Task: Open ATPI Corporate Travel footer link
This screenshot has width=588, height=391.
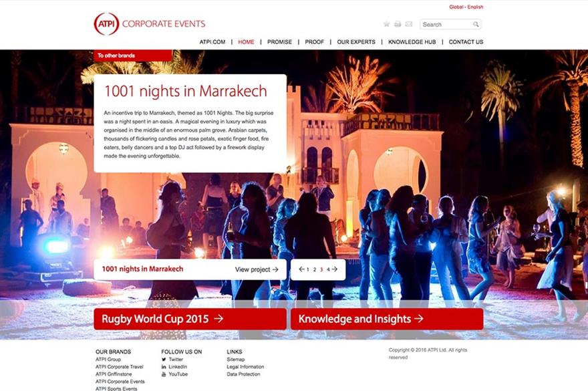Action: coord(119,367)
